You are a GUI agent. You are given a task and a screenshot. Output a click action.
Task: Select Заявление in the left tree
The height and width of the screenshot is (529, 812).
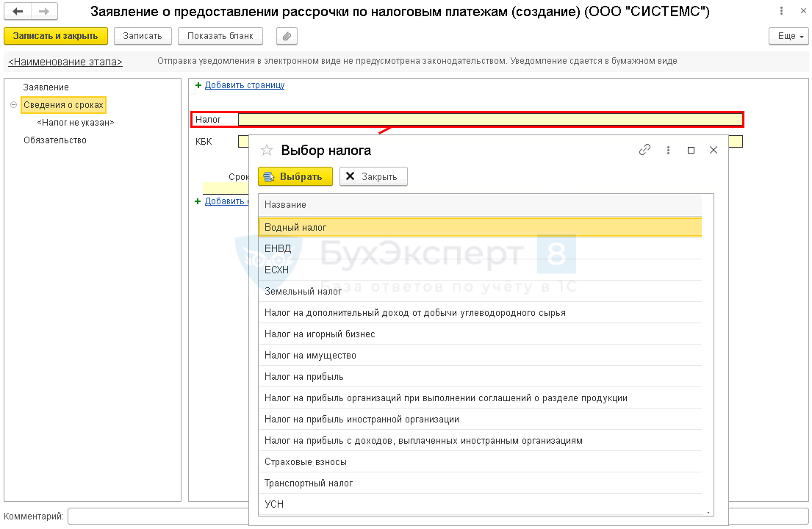tap(46, 87)
